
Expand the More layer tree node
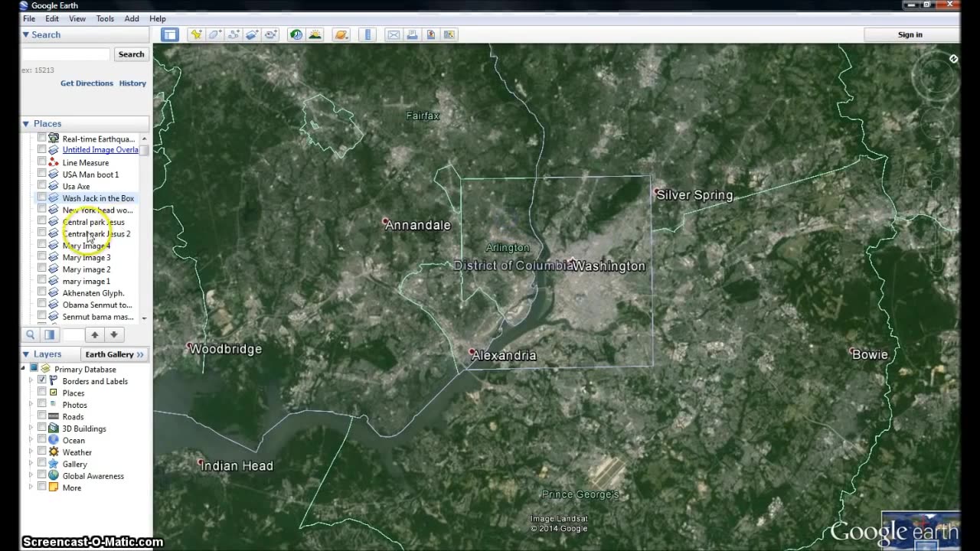(31, 487)
